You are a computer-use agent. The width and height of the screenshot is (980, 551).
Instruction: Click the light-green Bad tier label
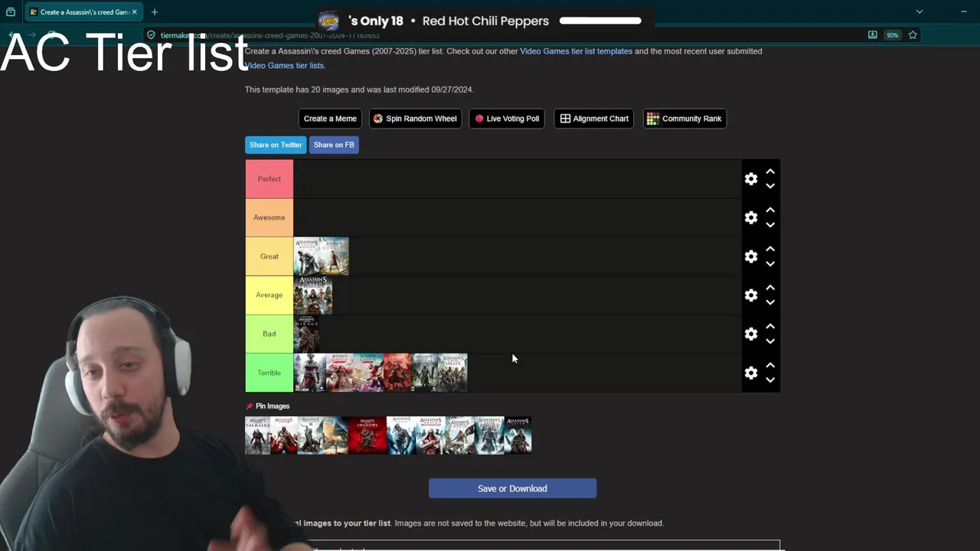point(269,334)
